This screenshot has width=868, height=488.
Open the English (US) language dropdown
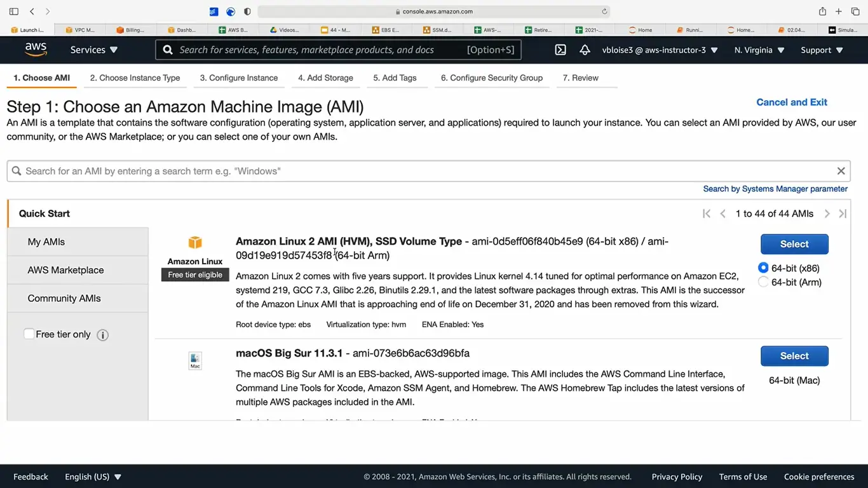pyautogui.click(x=93, y=477)
